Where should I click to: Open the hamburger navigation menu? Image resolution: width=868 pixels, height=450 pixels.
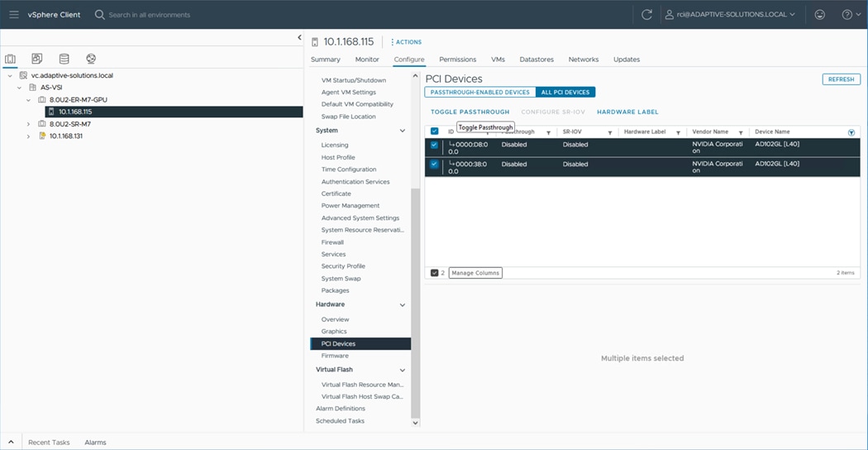pos(14,14)
